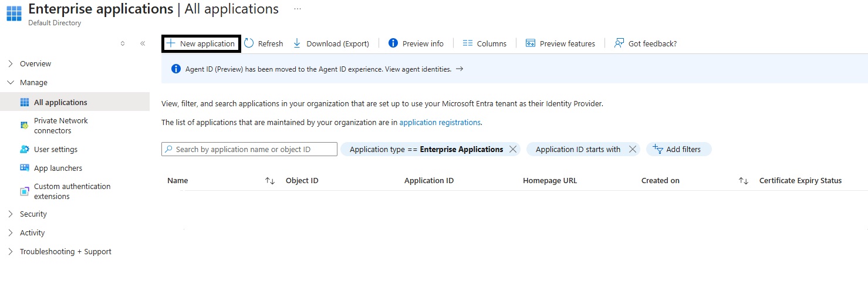Click the User settings gear icon
Image resolution: width=868 pixels, height=290 pixels.
coord(25,149)
